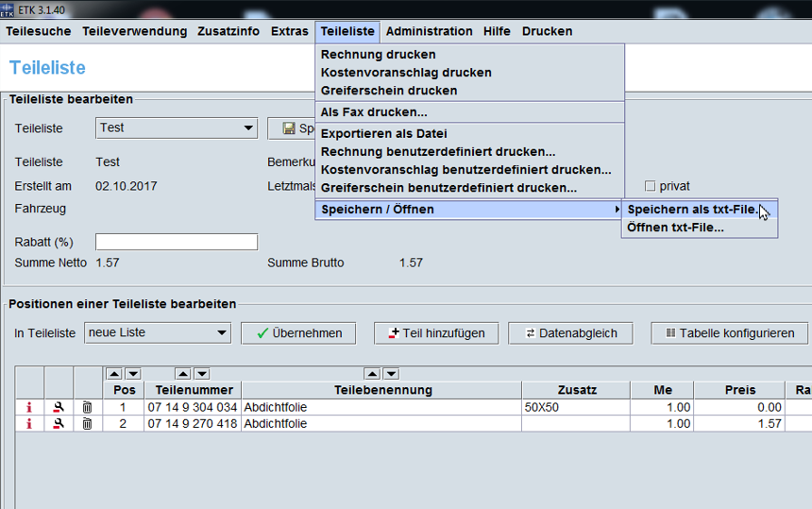Click quantity 1.00 in row 2

click(662, 424)
